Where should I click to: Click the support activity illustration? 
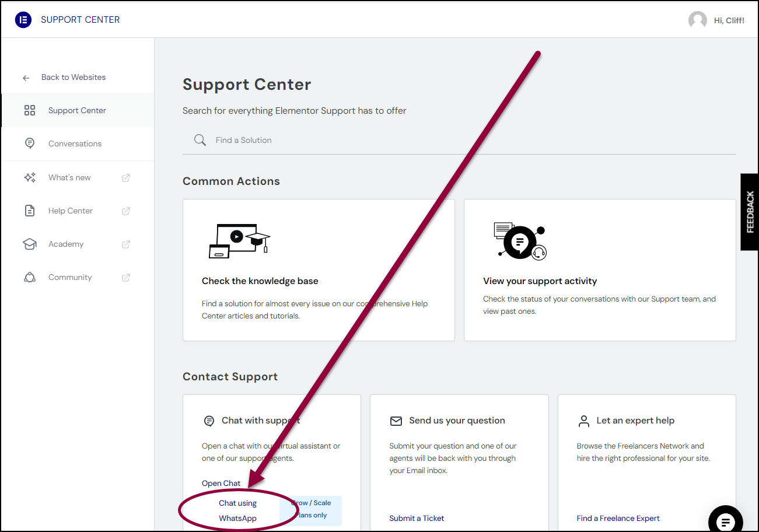click(x=520, y=240)
